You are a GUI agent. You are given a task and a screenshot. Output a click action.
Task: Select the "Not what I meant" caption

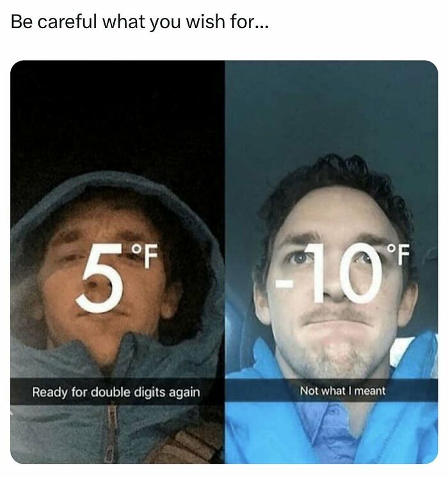click(342, 391)
